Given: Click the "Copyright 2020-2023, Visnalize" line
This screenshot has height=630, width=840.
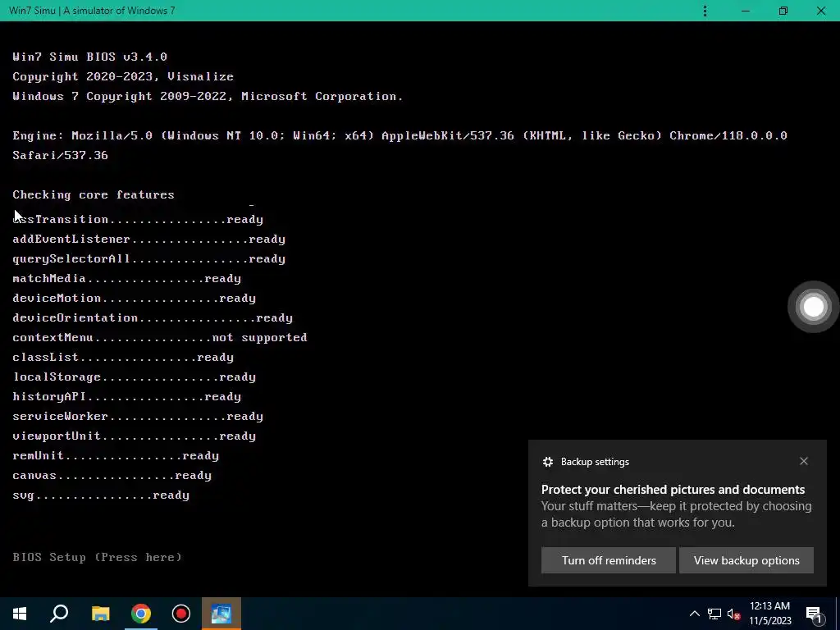Looking at the screenshot, I should 123,76.
